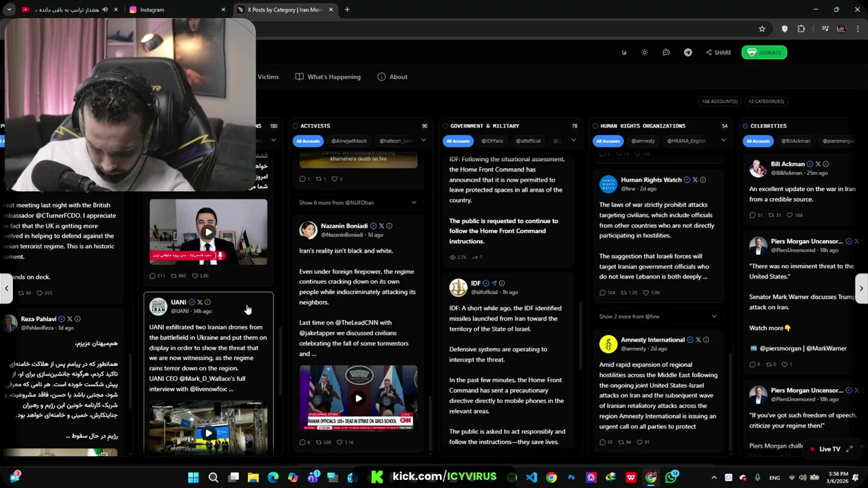Viewport: 868px width, 488px height.
Task: Expand Show 6 more from @NUFDIran
Action: tap(358, 203)
